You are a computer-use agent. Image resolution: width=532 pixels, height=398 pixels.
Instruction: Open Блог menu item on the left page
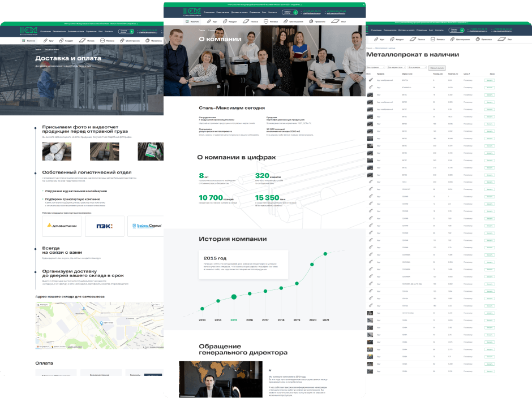click(x=100, y=32)
